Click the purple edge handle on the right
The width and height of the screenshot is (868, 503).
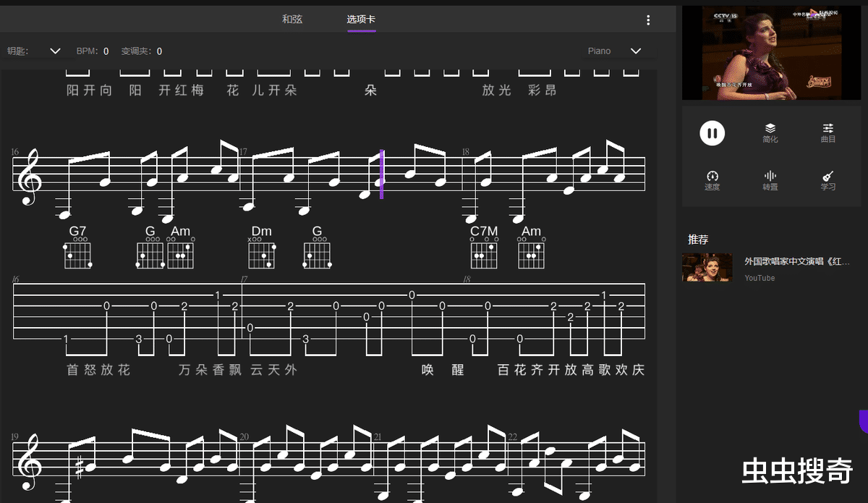864,421
